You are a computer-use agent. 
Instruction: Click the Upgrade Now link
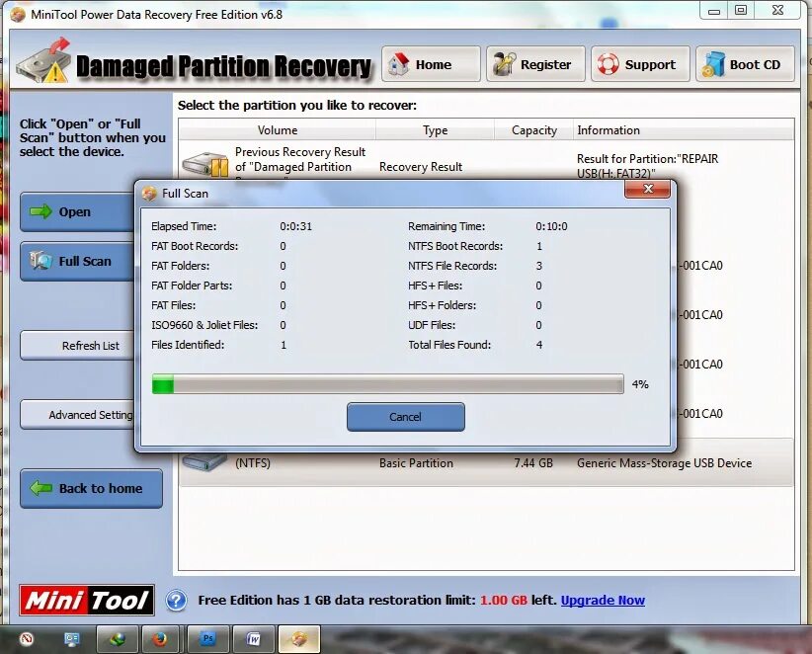603,600
